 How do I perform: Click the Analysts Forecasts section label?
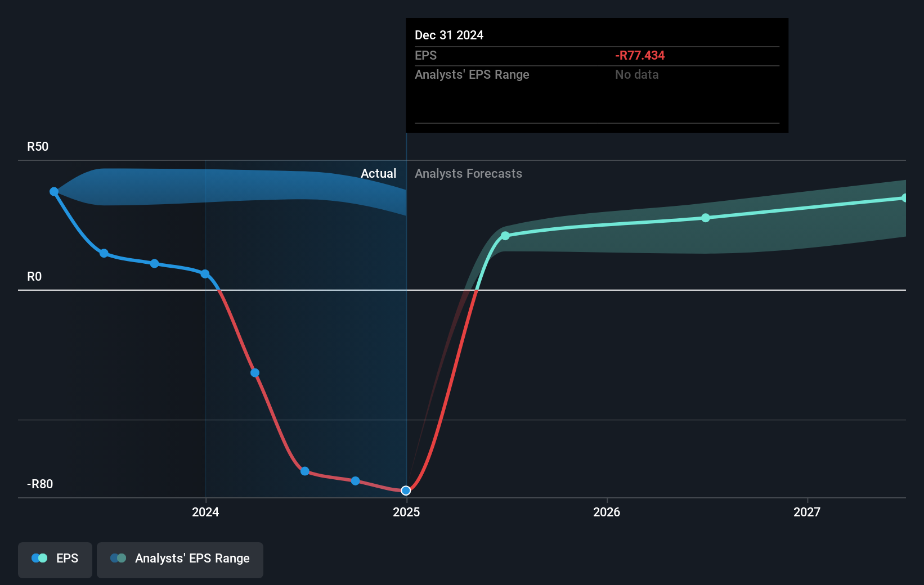468,174
